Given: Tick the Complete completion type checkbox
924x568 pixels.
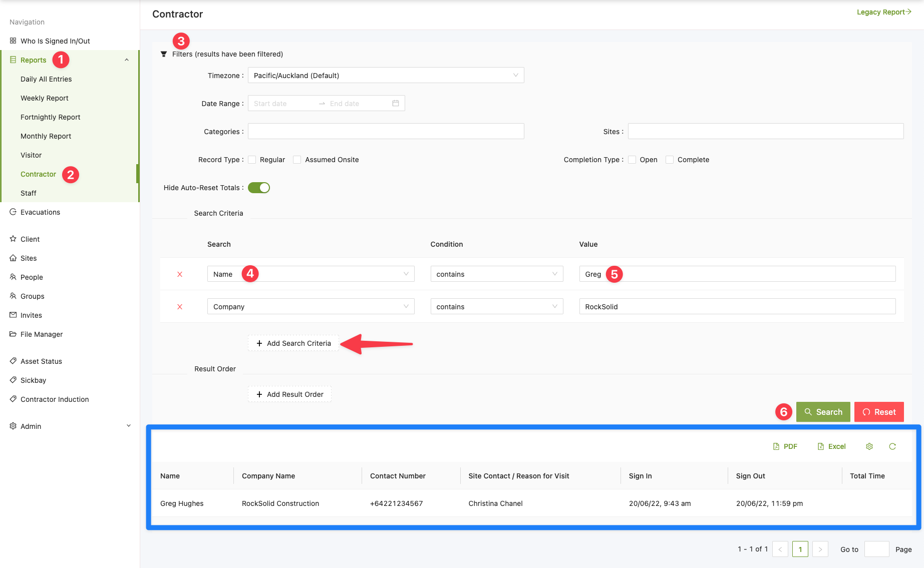Looking at the screenshot, I should 670,160.
